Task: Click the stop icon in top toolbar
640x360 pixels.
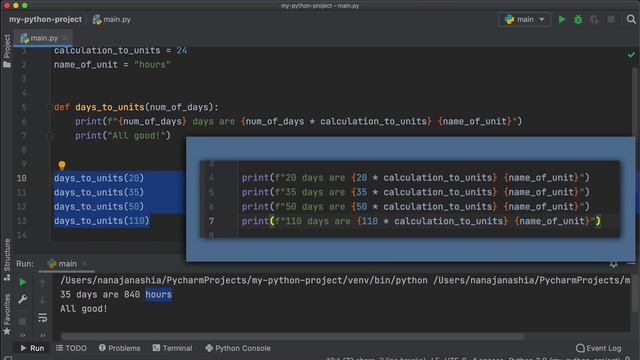Action: [611, 19]
